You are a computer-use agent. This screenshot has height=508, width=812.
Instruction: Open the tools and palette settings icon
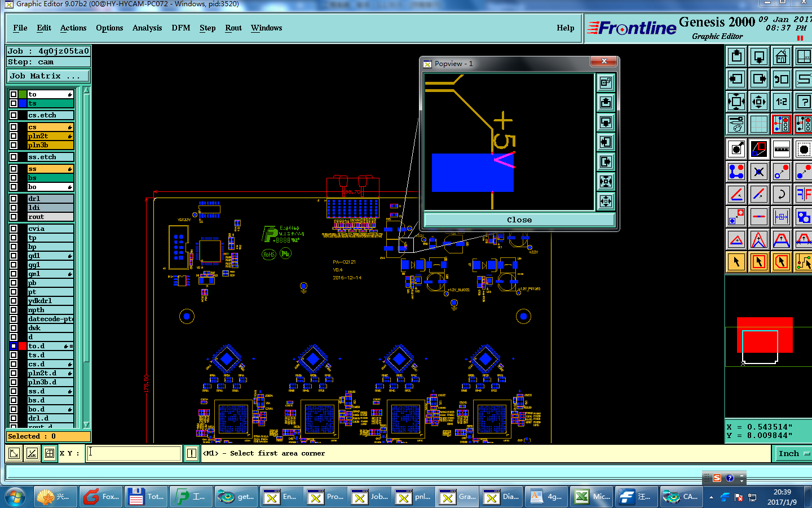736,124
